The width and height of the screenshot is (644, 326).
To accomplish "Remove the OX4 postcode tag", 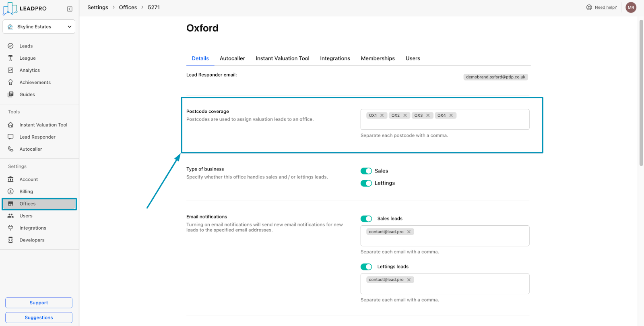I will tap(451, 116).
